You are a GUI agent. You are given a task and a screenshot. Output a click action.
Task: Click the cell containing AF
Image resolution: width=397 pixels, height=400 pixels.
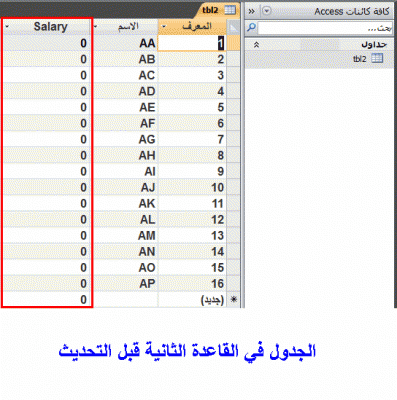(x=125, y=123)
